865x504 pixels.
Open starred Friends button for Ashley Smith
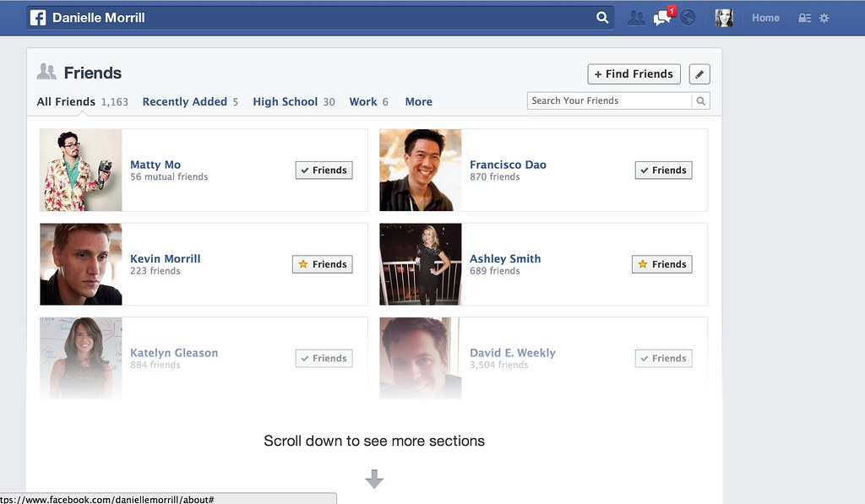[662, 264]
